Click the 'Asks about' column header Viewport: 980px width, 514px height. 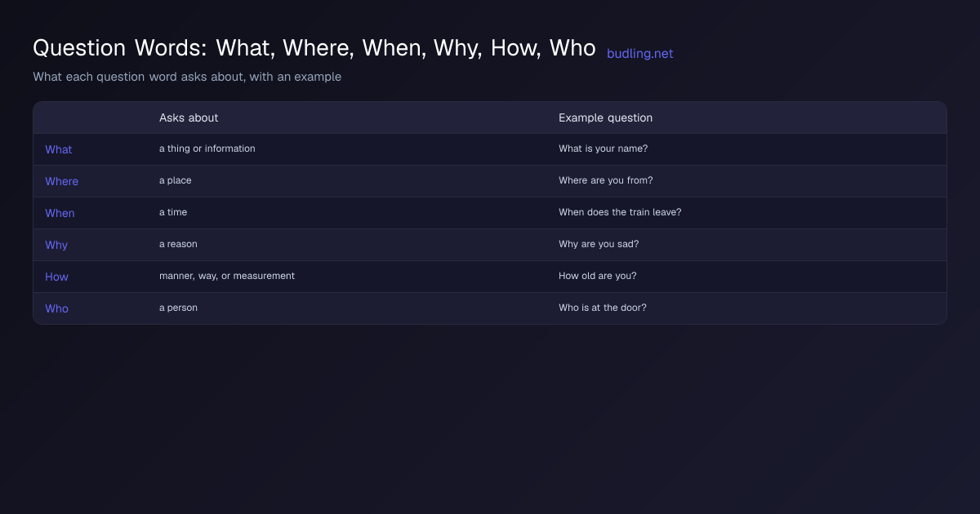(x=189, y=117)
